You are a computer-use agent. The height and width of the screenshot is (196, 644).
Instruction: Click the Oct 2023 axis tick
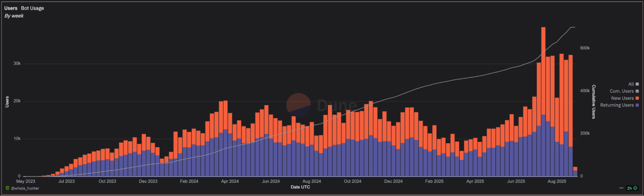point(107,181)
